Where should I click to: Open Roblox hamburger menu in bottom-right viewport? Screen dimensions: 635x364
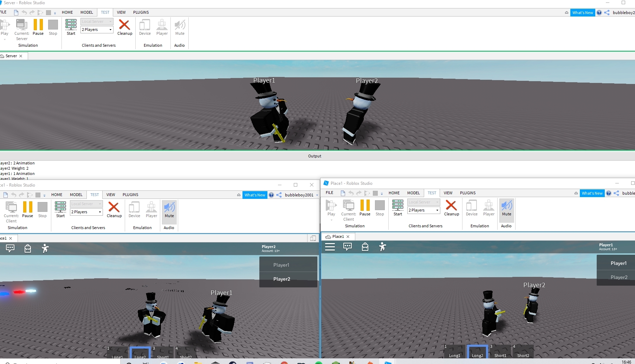pos(330,247)
